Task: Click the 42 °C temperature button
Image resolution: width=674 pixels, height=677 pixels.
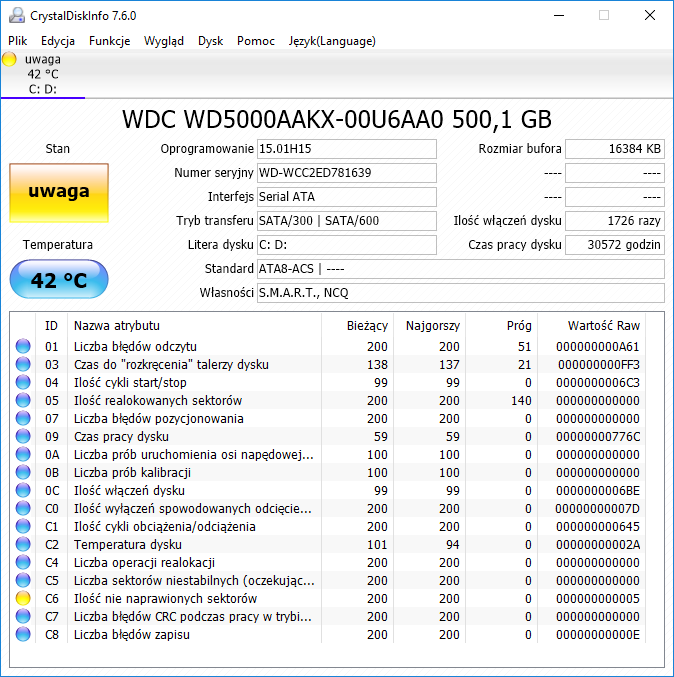Action: (59, 279)
